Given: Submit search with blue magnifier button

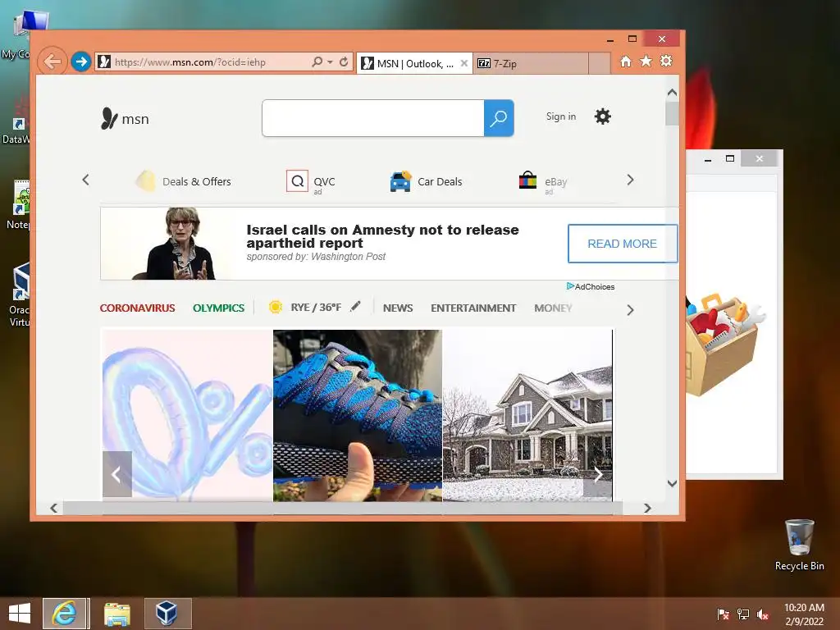Looking at the screenshot, I should pyautogui.click(x=499, y=118).
